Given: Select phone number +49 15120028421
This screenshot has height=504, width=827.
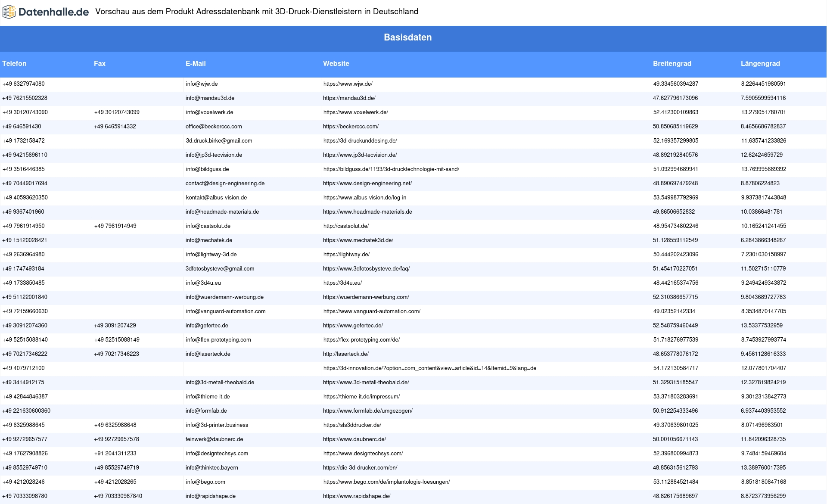Looking at the screenshot, I should (x=25, y=240).
